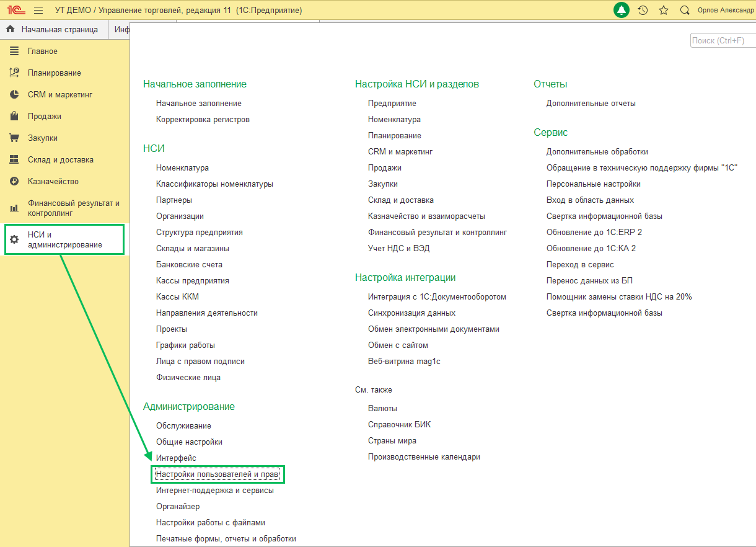
Task: Switch to the Начальная страница tab
Action: pyautogui.click(x=54, y=29)
